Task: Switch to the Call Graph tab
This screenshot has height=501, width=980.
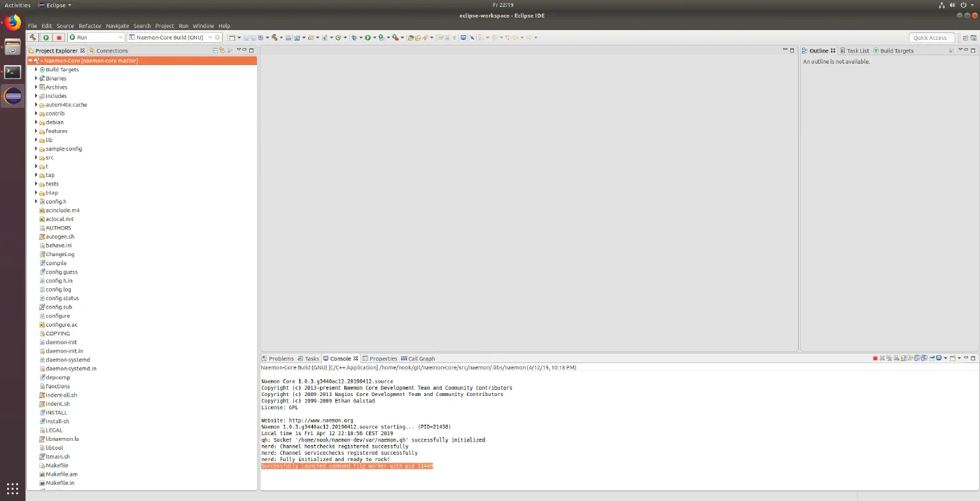Action: pyautogui.click(x=418, y=358)
